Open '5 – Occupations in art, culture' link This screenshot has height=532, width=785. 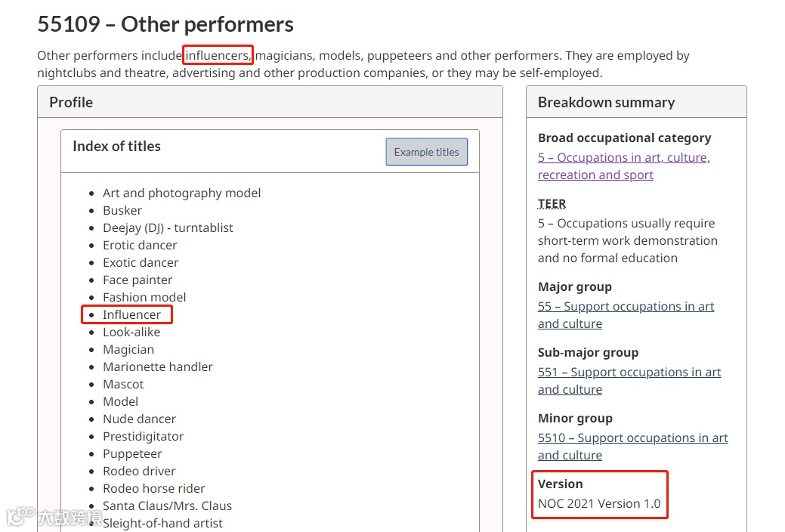click(x=623, y=158)
